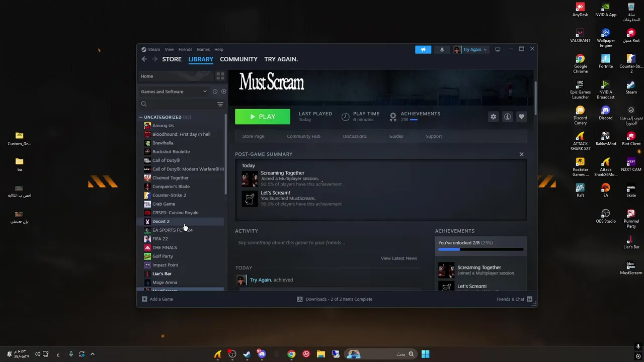
Task: Open library advanced filter options icon
Action: [220, 104]
